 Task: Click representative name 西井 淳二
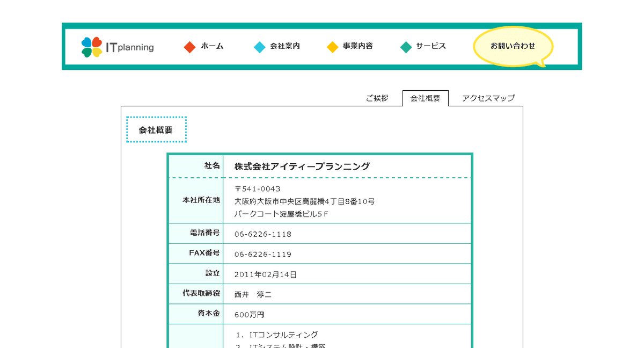point(253,295)
